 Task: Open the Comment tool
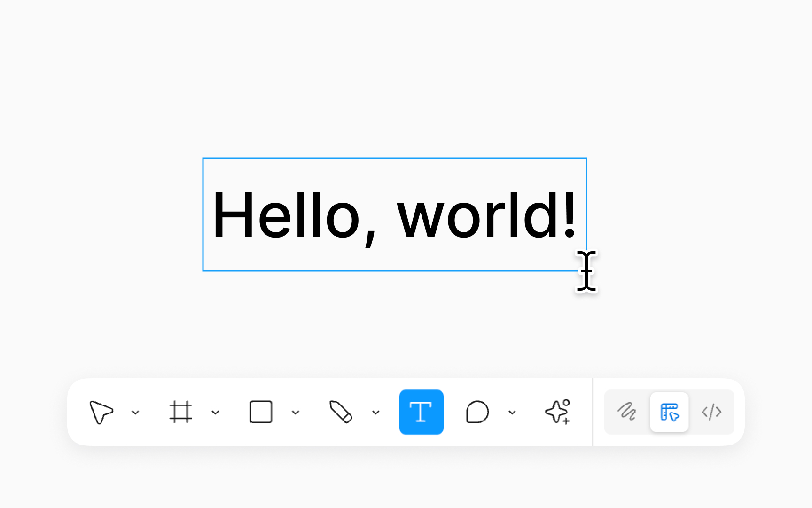click(477, 412)
